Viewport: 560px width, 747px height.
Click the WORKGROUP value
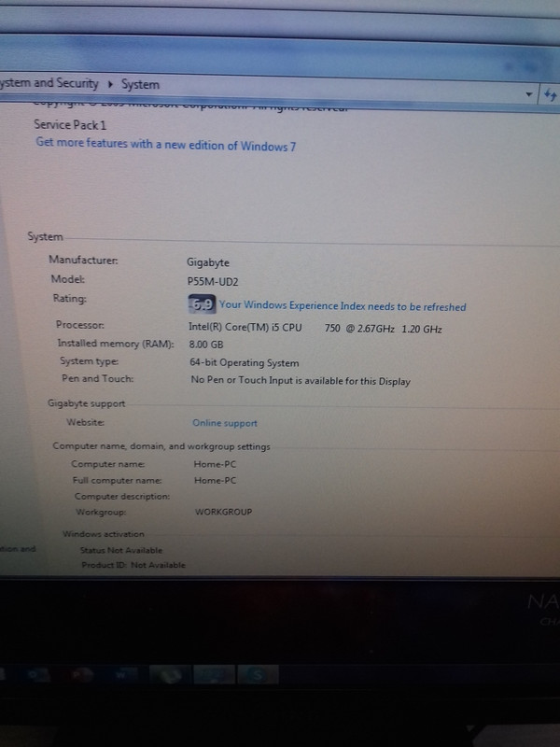(223, 512)
